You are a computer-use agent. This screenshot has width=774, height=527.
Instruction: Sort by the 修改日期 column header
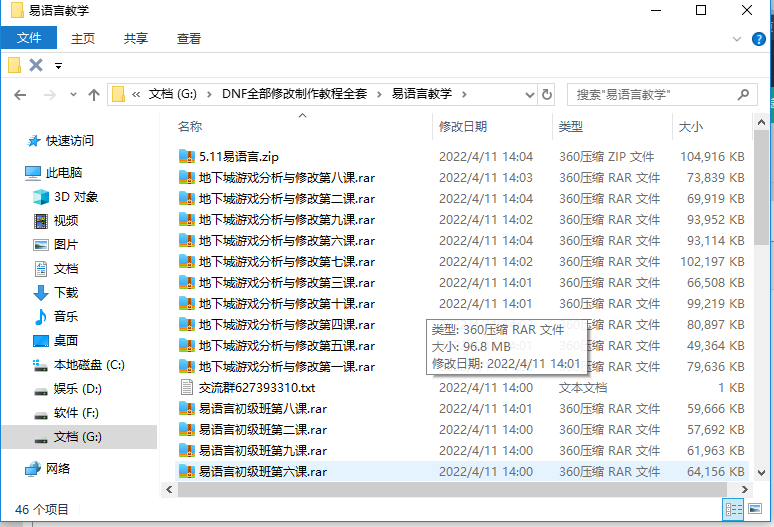pos(463,127)
